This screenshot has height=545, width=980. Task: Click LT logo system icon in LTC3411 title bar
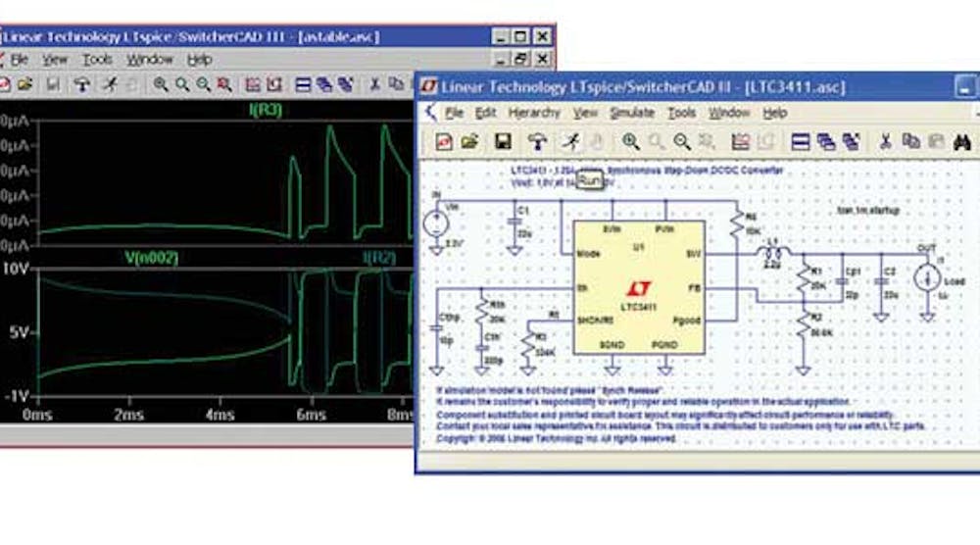click(x=428, y=86)
